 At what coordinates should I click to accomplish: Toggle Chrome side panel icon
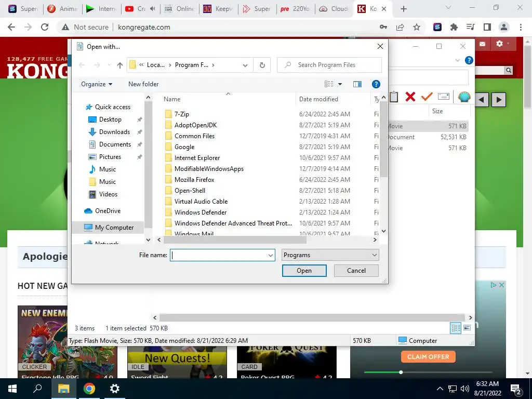tap(487, 27)
